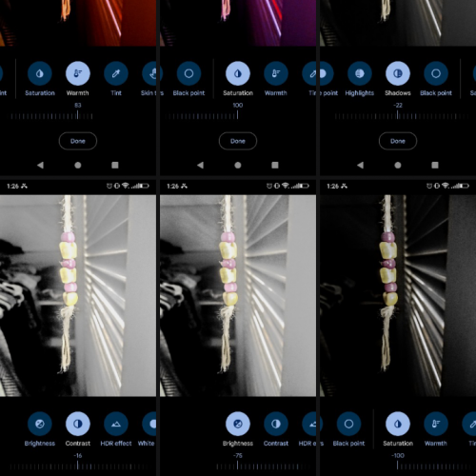Image resolution: width=476 pixels, height=476 pixels.
Task: Tap Android home circle in the Saturation 100 screen
Action: click(x=238, y=165)
